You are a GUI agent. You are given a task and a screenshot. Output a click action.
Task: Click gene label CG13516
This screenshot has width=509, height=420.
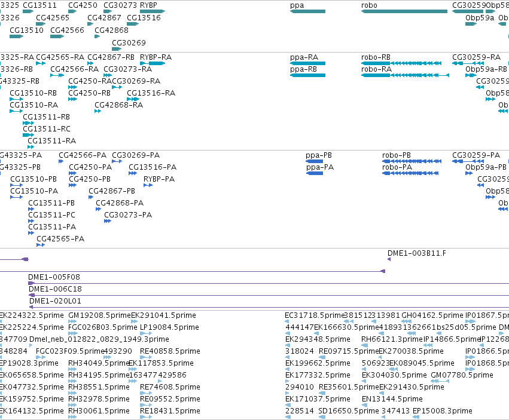144,18
